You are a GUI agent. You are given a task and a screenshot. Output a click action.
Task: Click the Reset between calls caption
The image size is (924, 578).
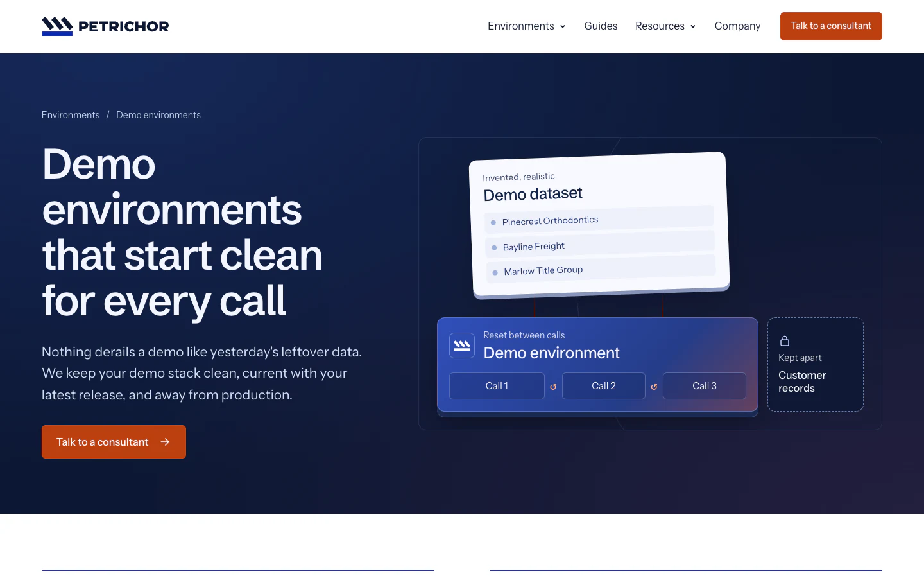(524, 335)
